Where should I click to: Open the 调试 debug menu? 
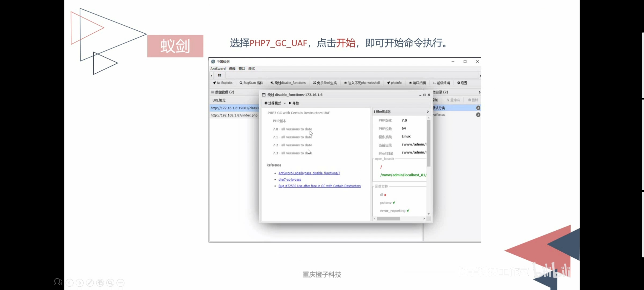[251, 68]
